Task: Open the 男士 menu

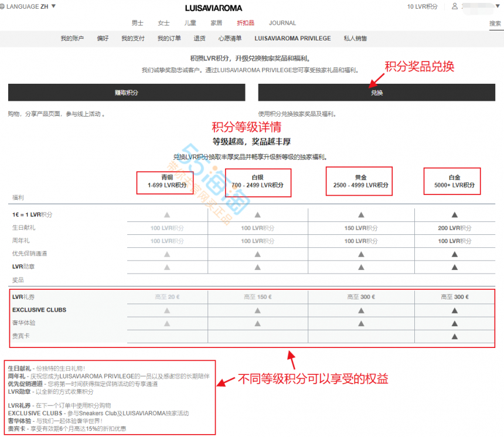Action: tap(137, 23)
